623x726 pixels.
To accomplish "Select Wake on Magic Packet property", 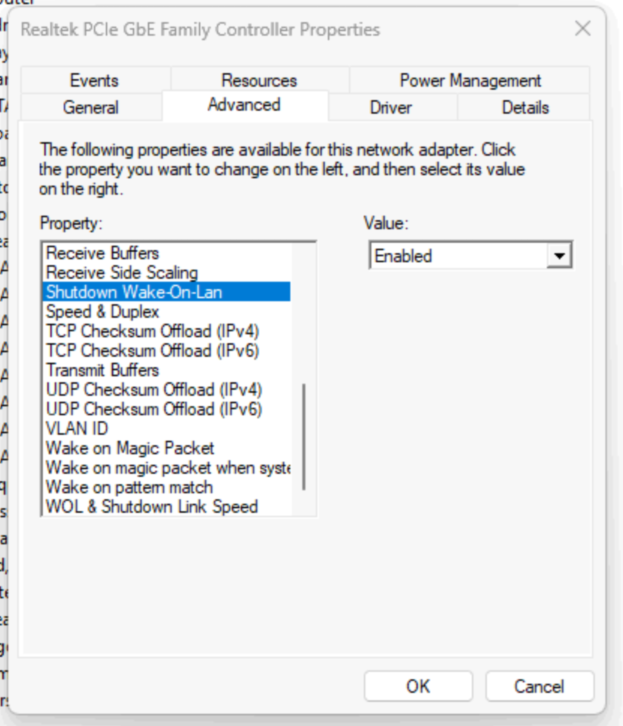I will (x=167, y=448).
